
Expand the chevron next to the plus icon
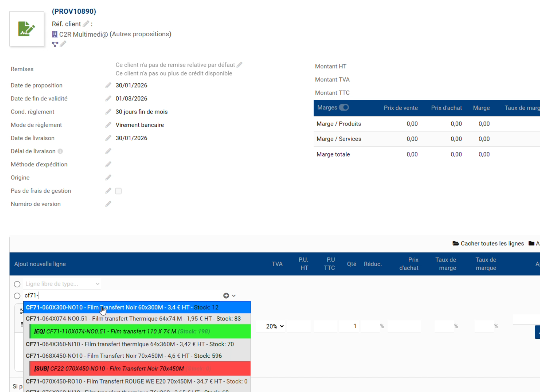pos(234,296)
